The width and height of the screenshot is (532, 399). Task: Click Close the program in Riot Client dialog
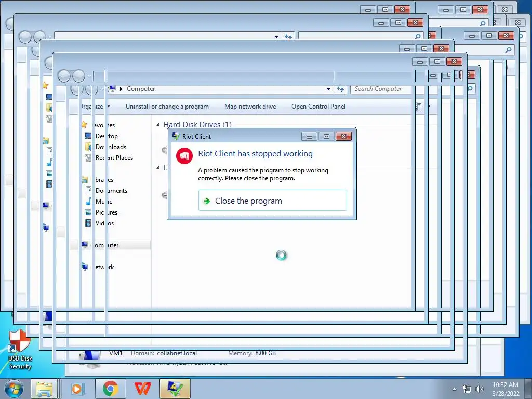[272, 201]
